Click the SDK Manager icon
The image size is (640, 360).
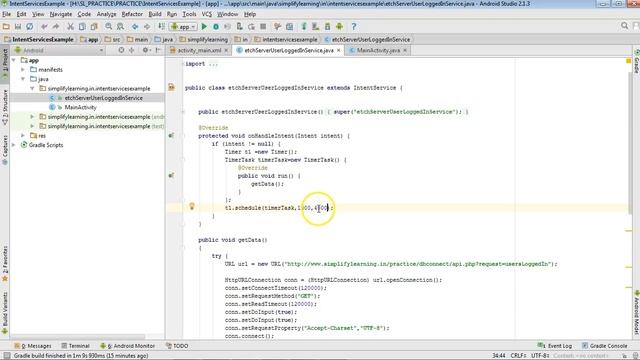click(x=327, y=27)
